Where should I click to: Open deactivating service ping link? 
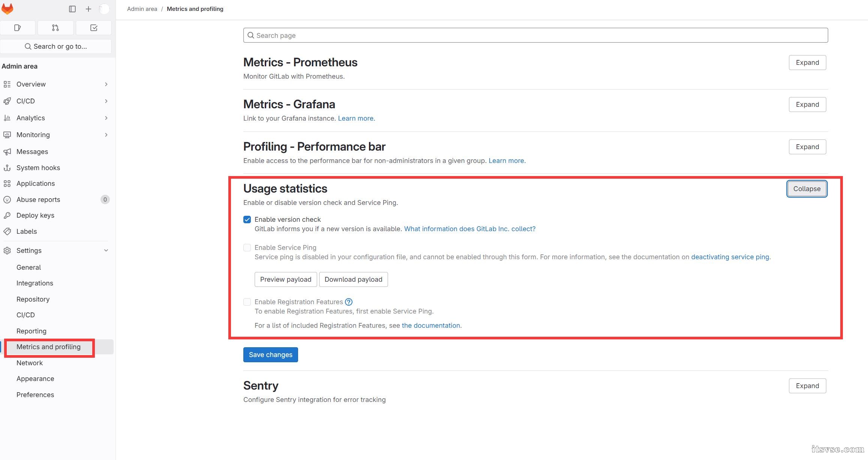[x=730, y=257]
